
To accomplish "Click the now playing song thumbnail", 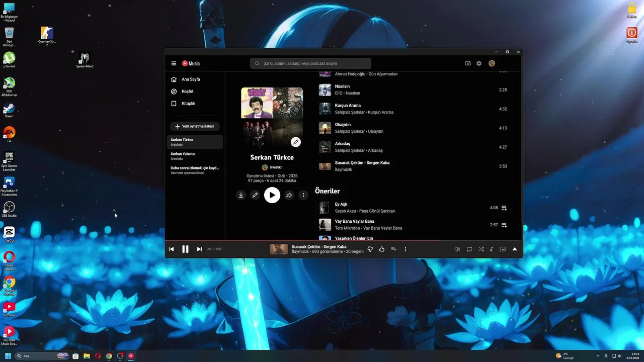I will 279,249.
